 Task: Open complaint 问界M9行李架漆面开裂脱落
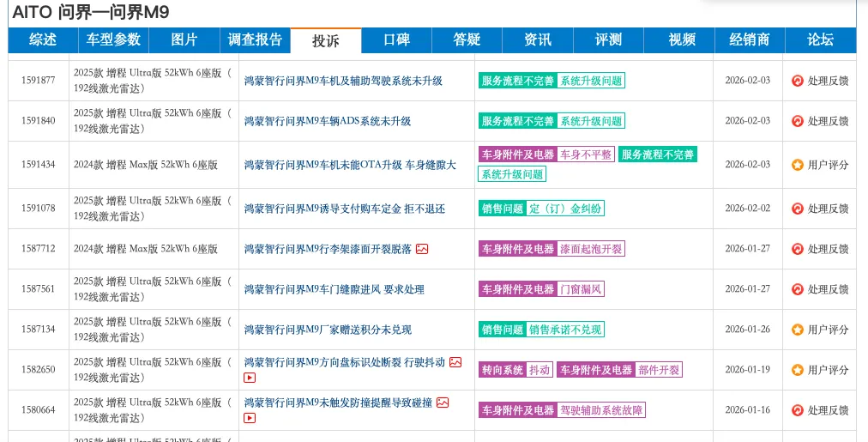tap(328, 249)
